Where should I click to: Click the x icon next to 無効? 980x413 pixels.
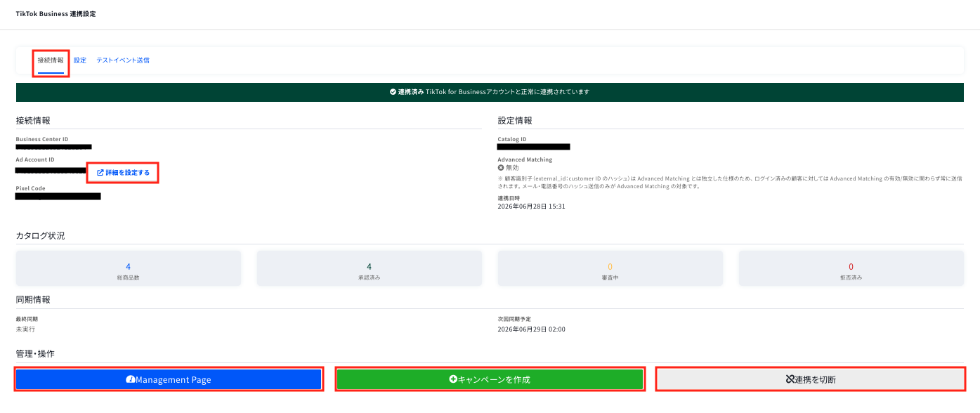(501, 168)
